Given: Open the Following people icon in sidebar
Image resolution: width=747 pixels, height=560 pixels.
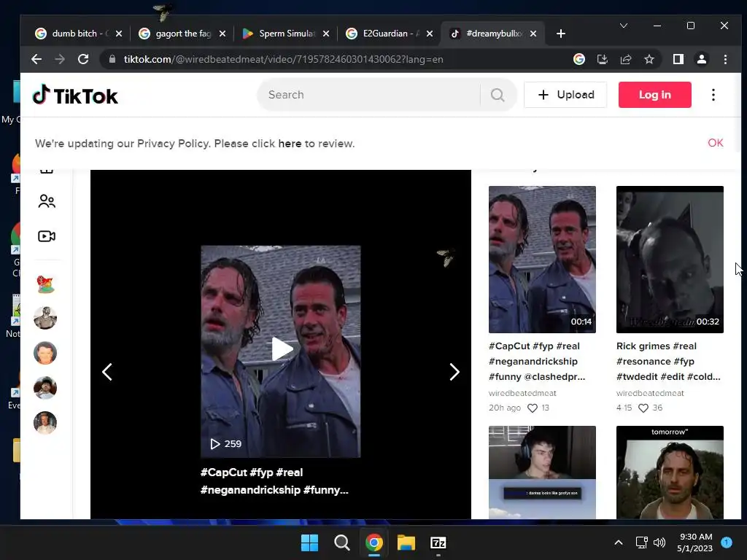Looking at the screenshot, I should (x=47, y=201).
